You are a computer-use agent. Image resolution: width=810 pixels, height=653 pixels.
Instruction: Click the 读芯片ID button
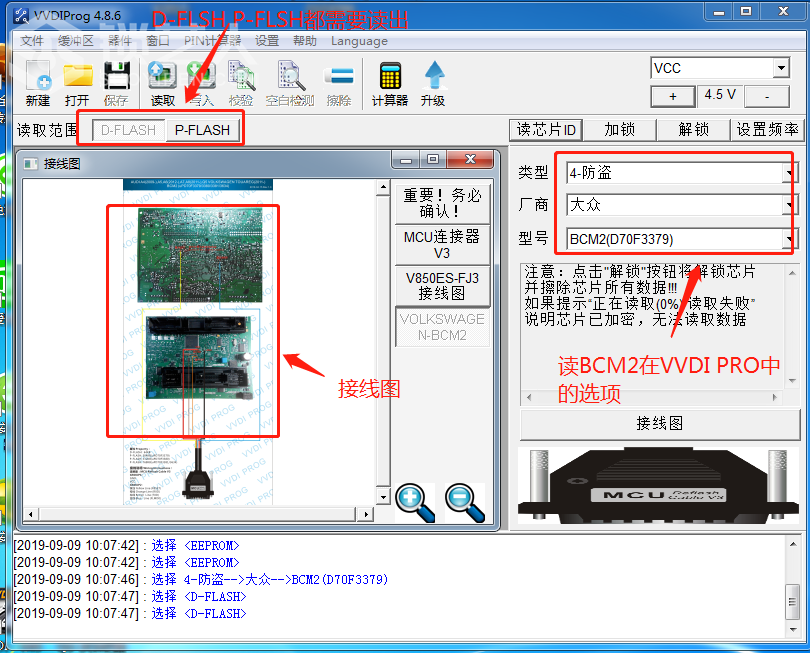[546, 130]
